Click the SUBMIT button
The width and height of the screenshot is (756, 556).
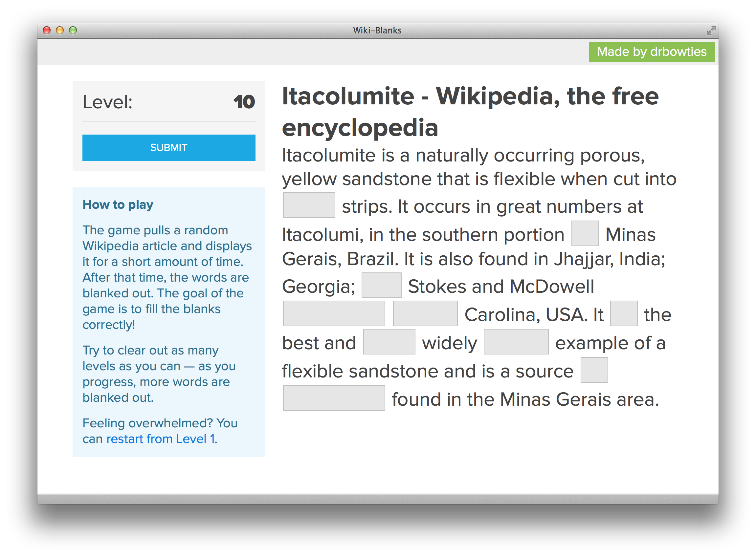pos(169,147)
